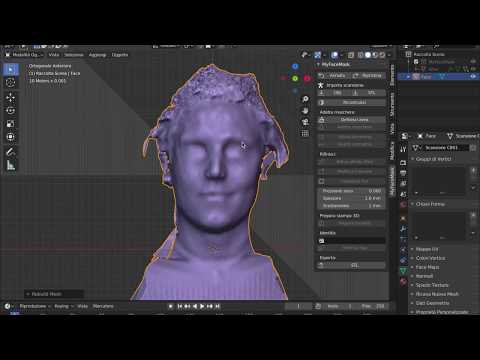Screen dimensions: 480x360
Task: Open the Render properties tab icon
Action: click(403, 162)
